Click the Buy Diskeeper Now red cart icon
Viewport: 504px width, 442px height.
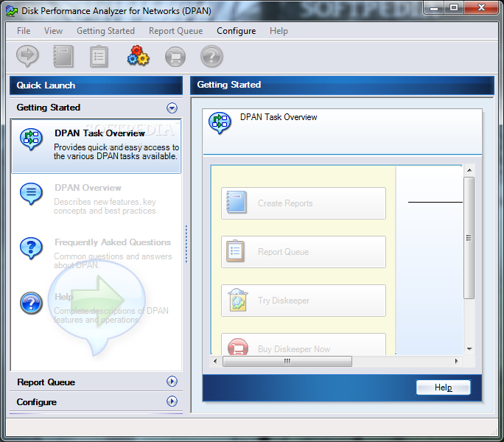(x=238, y=346)
